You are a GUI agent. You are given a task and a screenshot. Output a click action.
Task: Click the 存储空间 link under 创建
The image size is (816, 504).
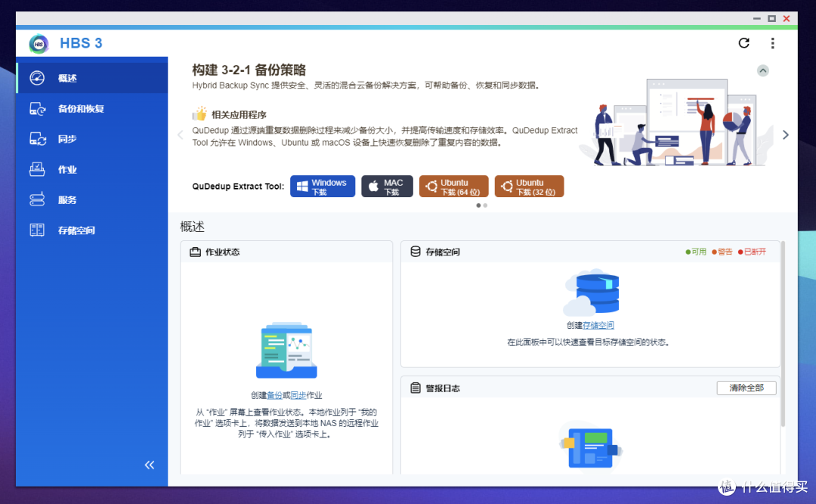point(598,326)
